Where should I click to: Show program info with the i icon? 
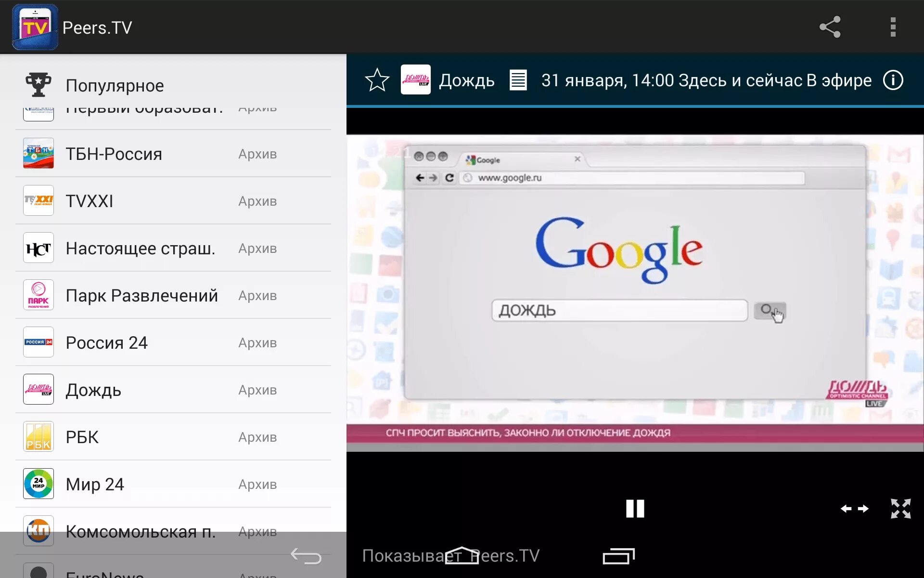[893, 80]
